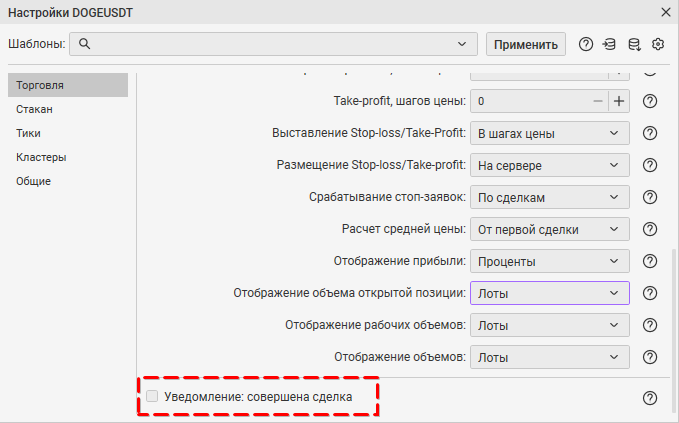679x423 pixels.
Task: Click the vertical scrollbar of settings list
Action: 674,310
